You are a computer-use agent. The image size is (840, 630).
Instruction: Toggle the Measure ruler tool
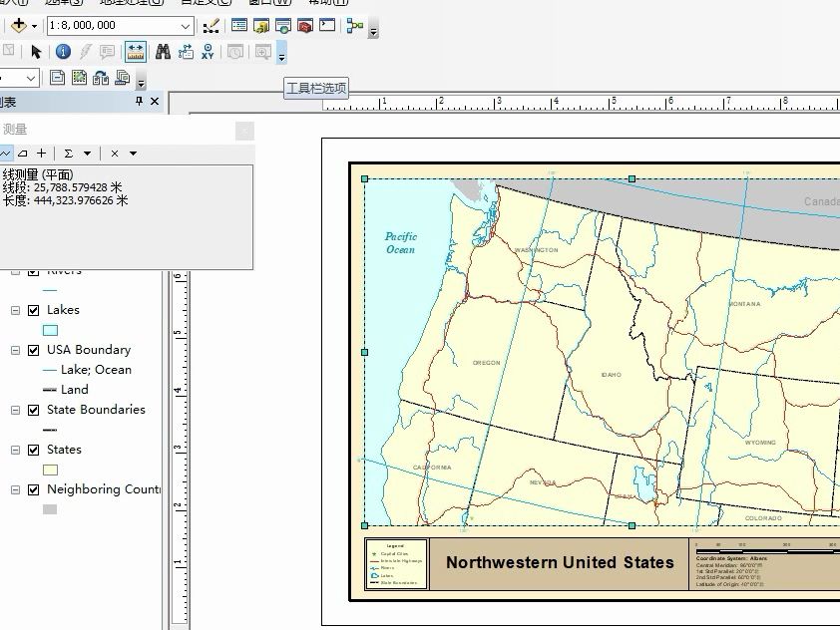pos(136,52)
